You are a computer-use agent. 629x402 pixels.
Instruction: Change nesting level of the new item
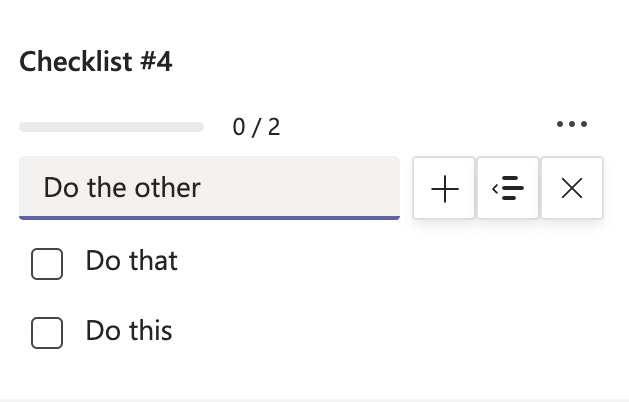(508, 188)
